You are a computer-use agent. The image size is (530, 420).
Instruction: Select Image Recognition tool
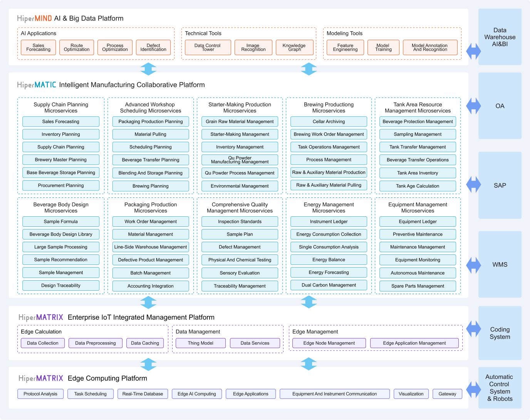click(x=253, y=47)
